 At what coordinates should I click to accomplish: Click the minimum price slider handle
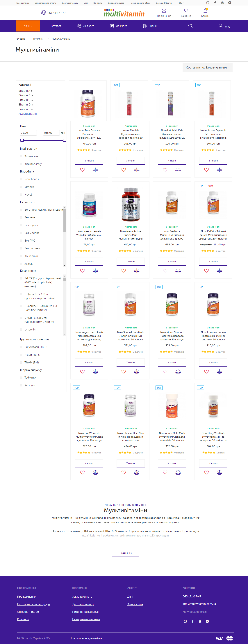22,140
